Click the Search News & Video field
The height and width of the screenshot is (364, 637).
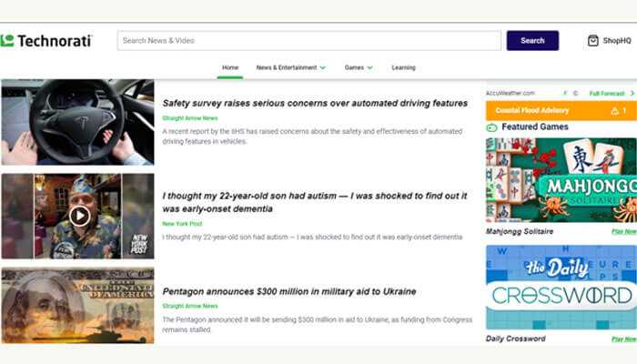click(308, 40)
